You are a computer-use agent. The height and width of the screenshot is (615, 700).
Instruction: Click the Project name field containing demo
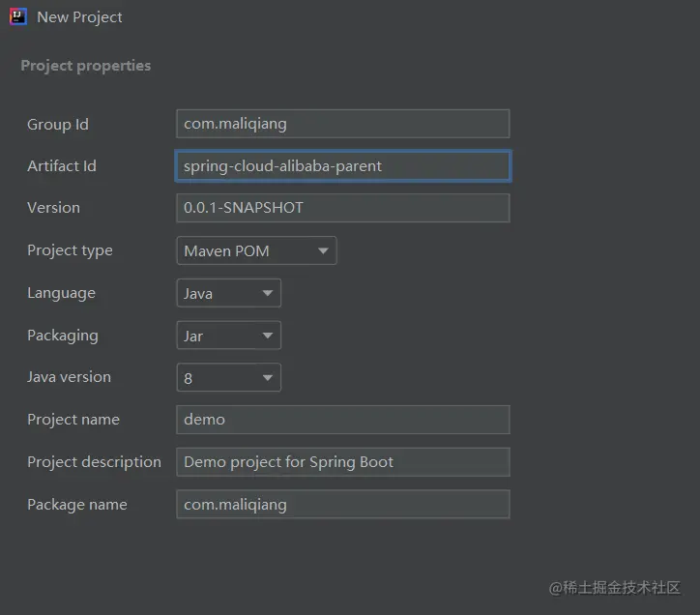point(343,420)
